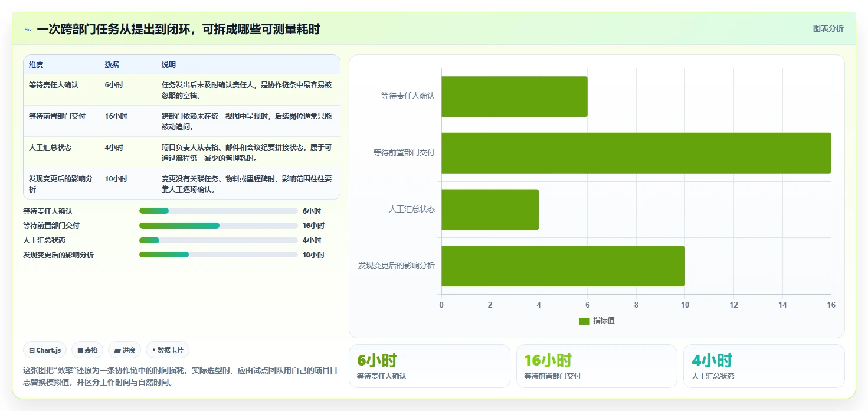Open the 4小时 人工汇总状态 data card

[x=764, y=366]
